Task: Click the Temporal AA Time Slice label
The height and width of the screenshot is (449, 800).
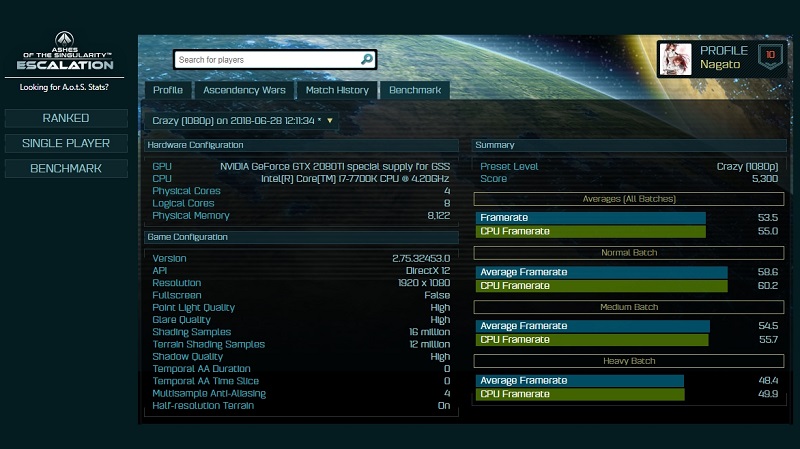Action: (x=206, y=381)
